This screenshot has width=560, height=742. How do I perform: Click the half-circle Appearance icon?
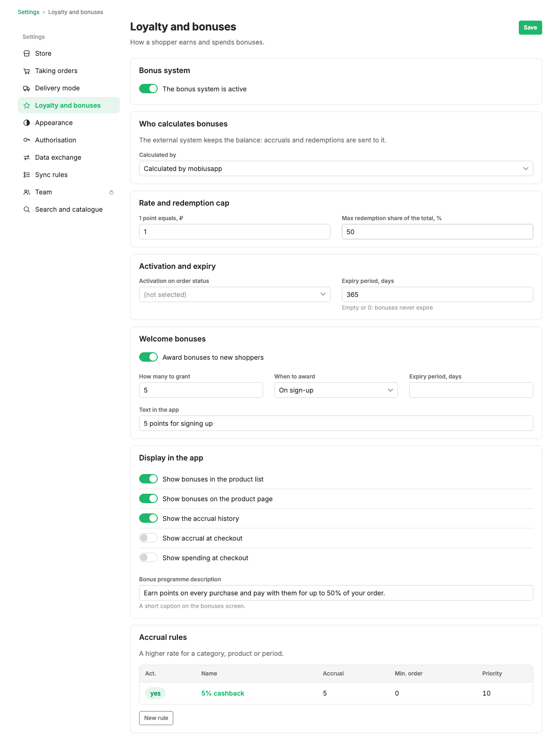[x=27, y=123]
